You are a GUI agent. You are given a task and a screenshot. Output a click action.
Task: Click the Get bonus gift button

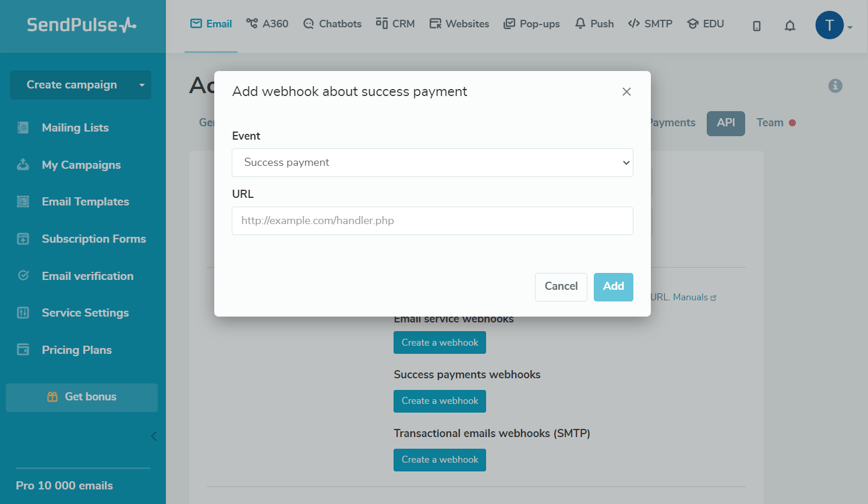(x=82, y=397)
